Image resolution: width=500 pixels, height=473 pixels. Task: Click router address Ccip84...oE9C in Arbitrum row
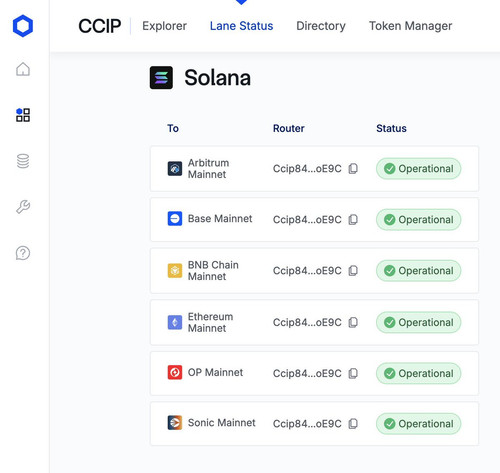307,169
